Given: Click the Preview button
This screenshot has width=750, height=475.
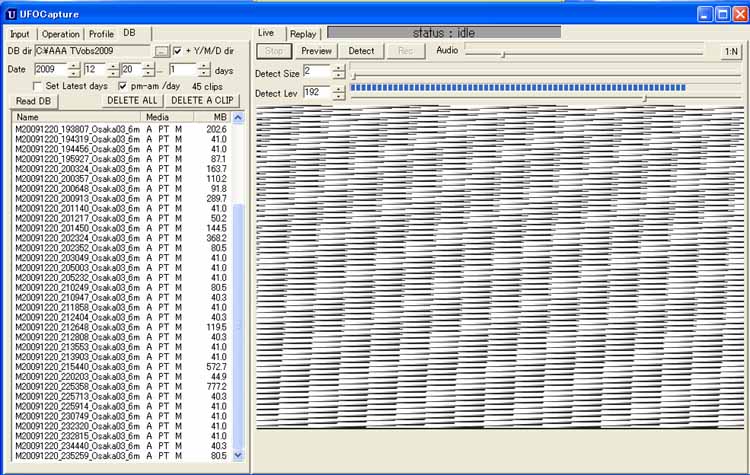Looking at the screenshot, I should click(x=316, y=51).
